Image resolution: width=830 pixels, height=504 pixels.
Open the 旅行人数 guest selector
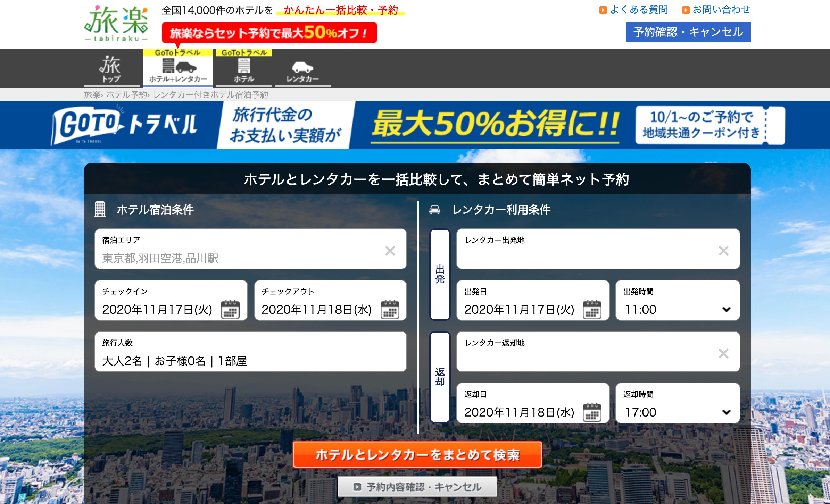[251, 352]
